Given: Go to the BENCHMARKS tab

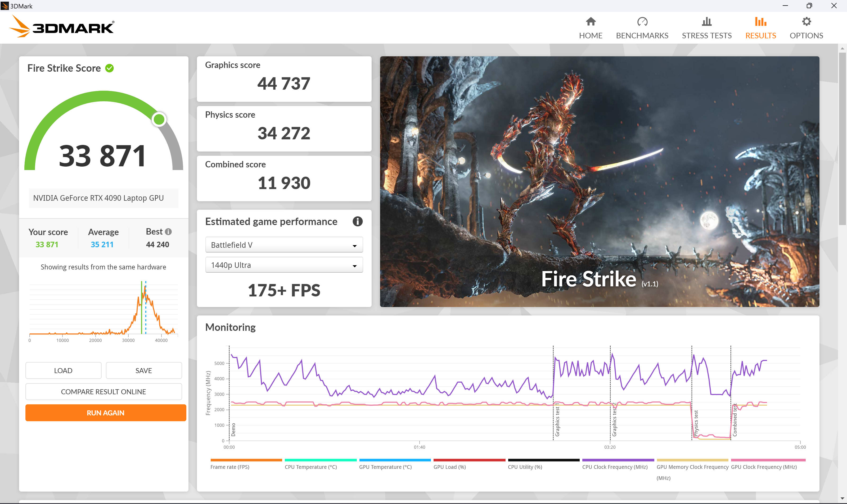Looking at the screenshot, I should (x=642, y=28).
